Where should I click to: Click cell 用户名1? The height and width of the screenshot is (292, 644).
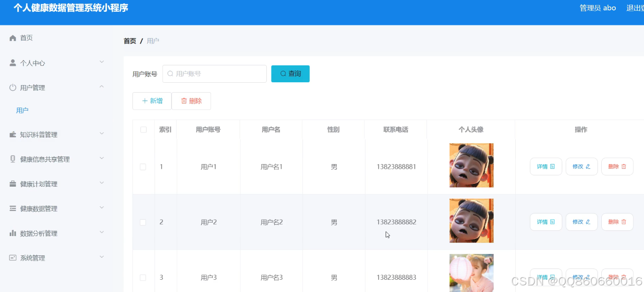point(272,167)
